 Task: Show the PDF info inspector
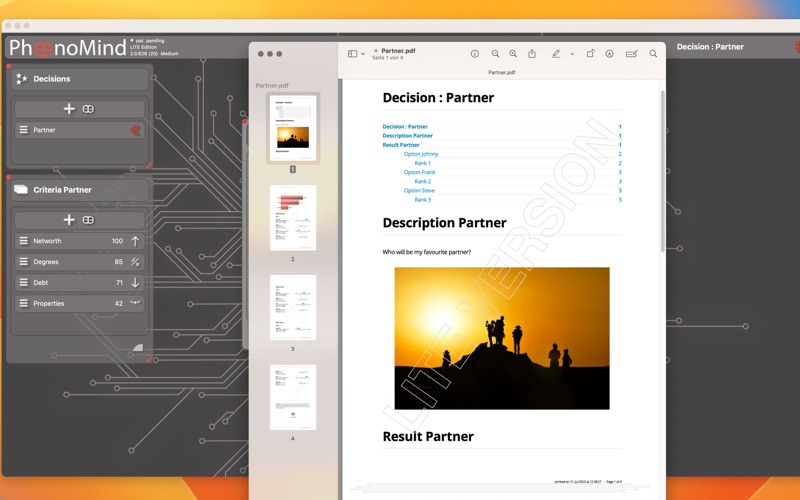[x=474, y=54]
